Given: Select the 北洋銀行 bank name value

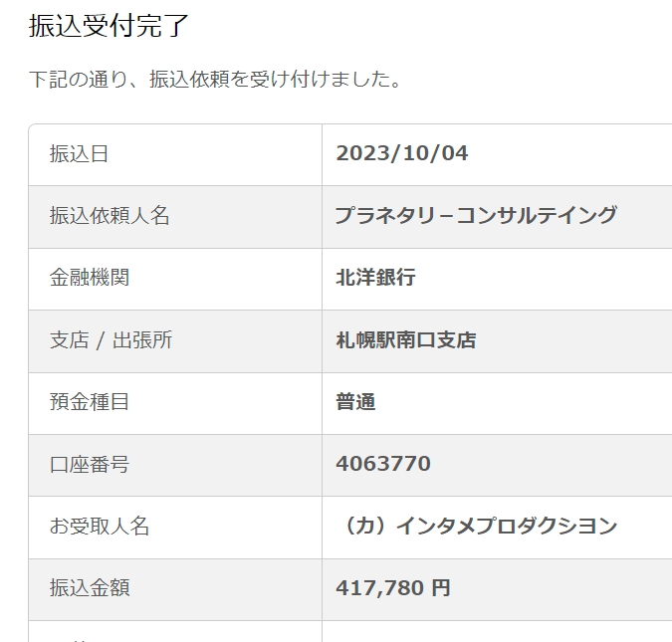Looking at the screenshot, I should [x=375, y=278].
